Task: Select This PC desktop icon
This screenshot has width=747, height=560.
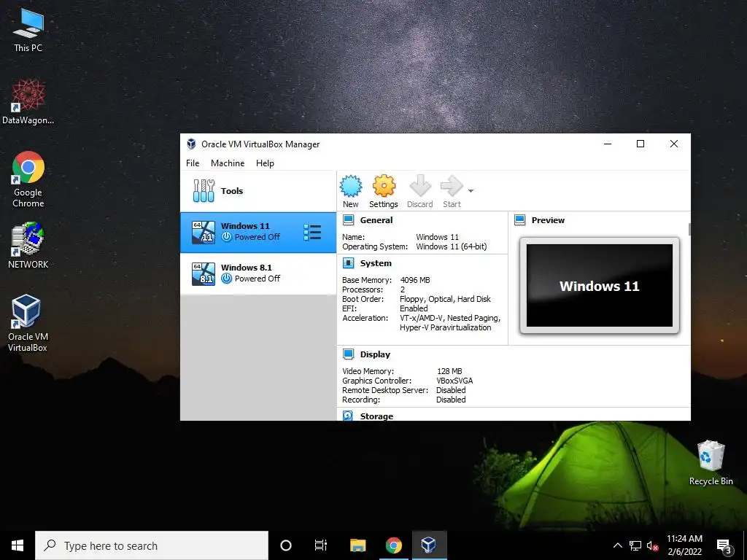Action: pos(28,30)
